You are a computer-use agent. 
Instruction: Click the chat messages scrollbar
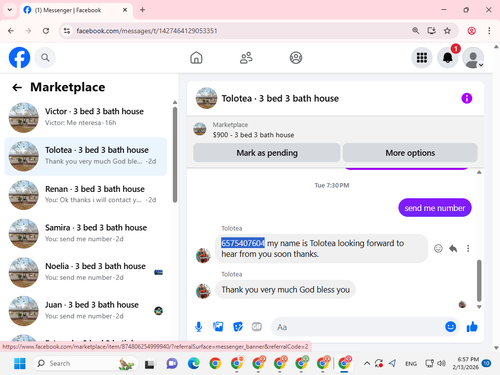point(479,281)
